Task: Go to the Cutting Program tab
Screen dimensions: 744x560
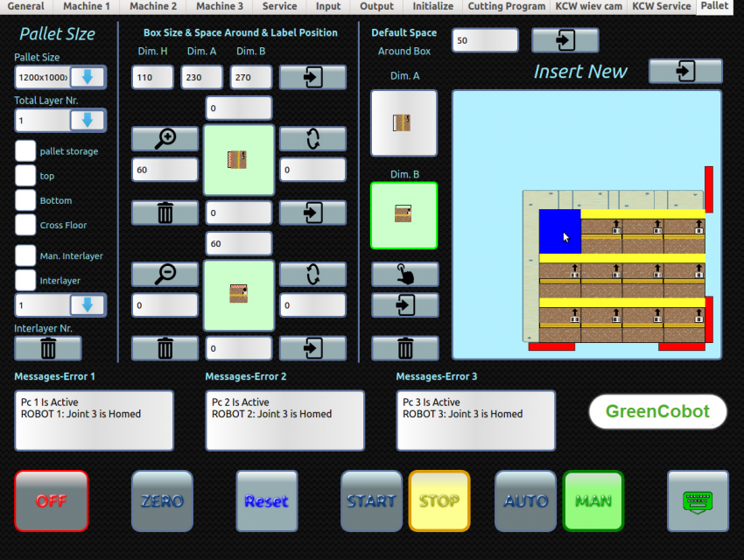Action: (506, 7)
